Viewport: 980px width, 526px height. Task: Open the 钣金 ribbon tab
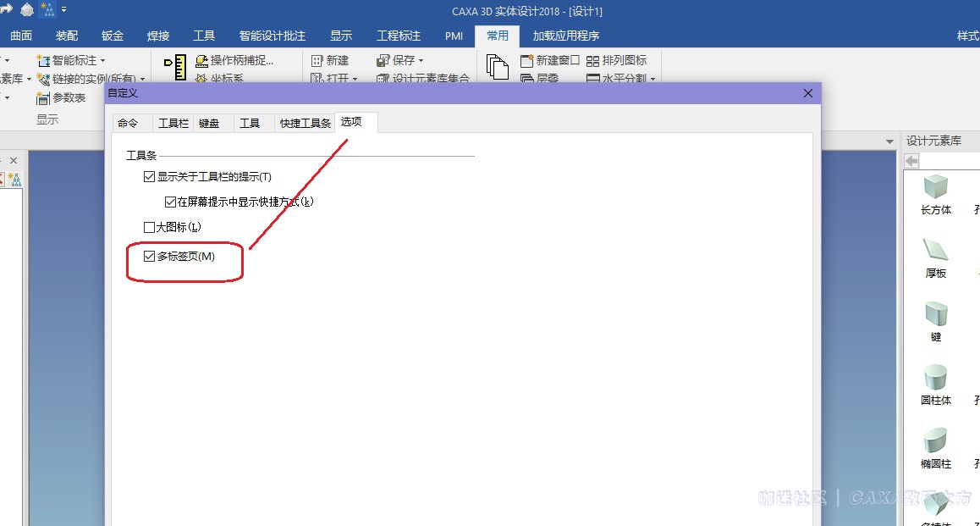point(113,36)
